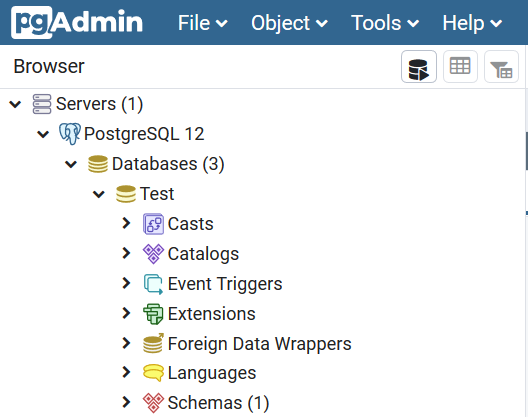Click the PostgreSQL elephant icon
This screenshot has height=417, width=528.
(x=70, y=134)
